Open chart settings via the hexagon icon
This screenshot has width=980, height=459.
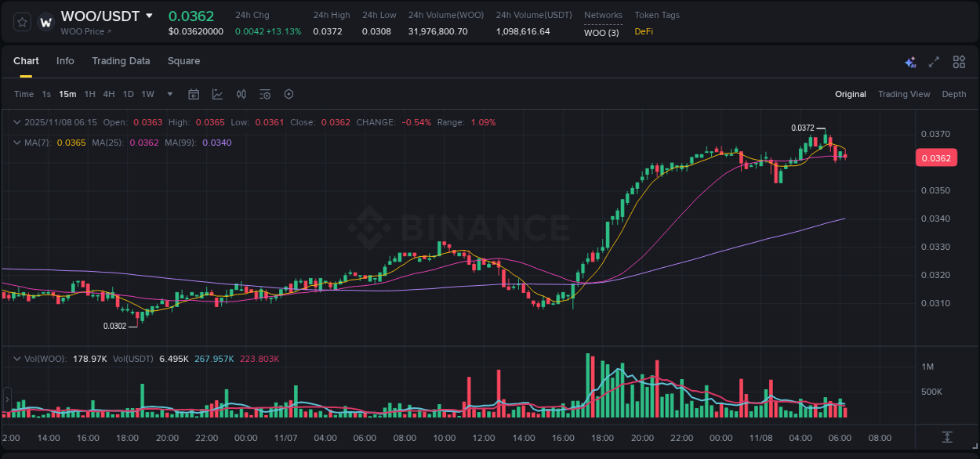click(x=289, y=94)
